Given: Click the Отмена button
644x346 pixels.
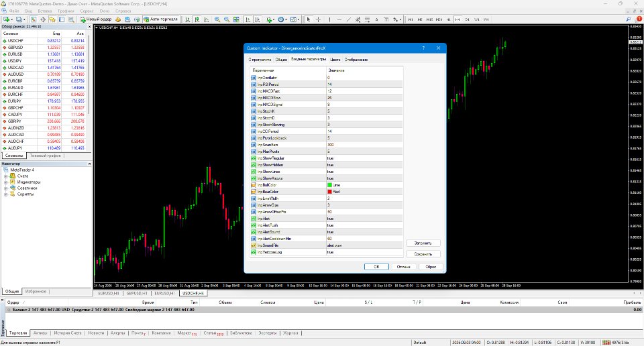Looking at the screenshot, I should (403, 267).
